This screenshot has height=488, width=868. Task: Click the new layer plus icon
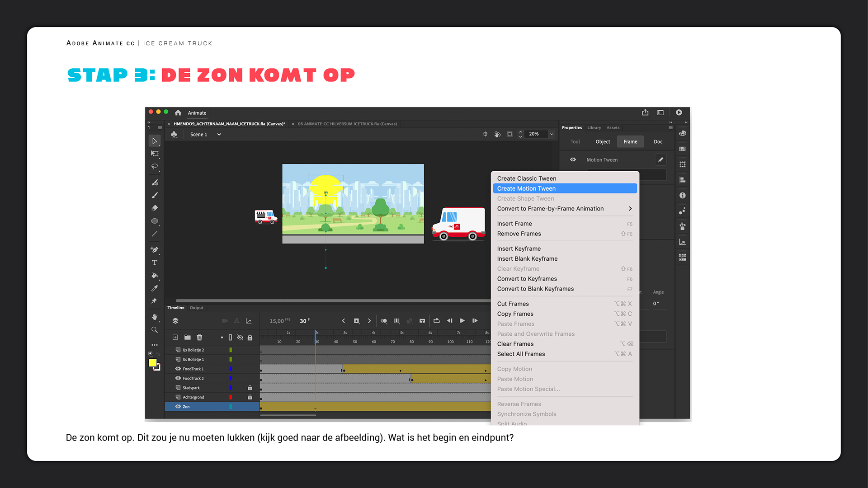[x=175, y=338]
